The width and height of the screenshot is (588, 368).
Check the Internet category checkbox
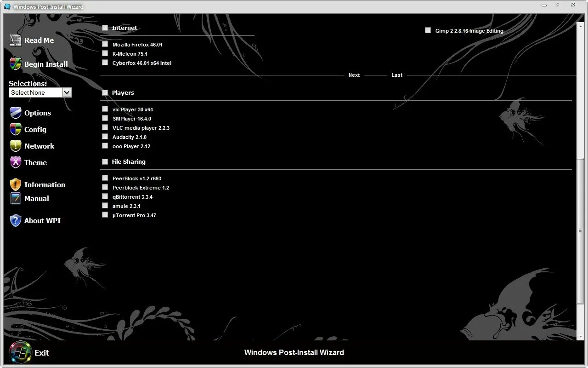[105, 28]
